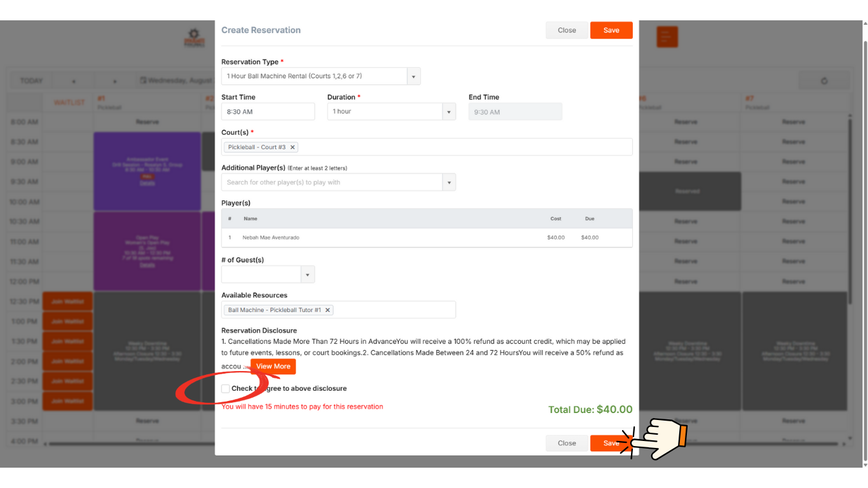Click the pickleball club logo at top

coord(194,37)
